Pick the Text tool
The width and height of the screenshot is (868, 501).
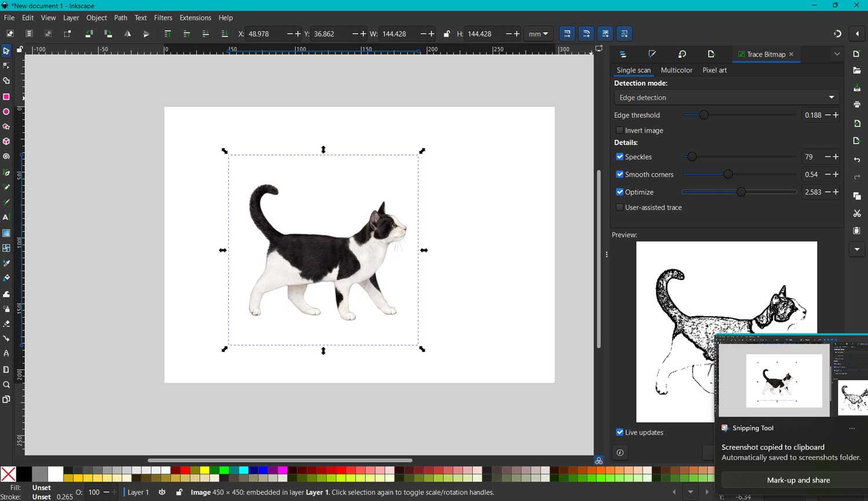(6, 217)
